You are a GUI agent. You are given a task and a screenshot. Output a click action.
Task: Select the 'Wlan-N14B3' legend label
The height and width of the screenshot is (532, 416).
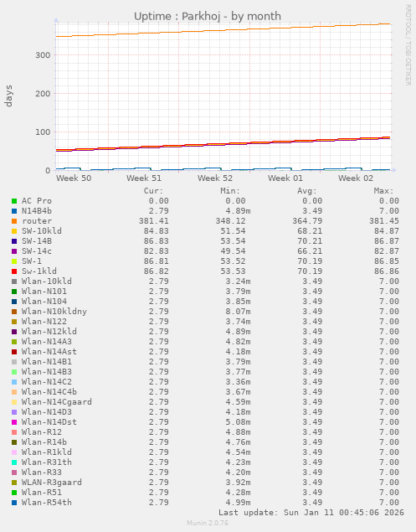47,372
